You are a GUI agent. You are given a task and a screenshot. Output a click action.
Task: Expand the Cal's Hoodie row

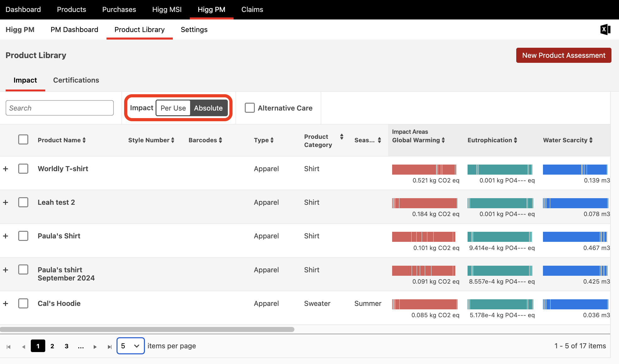[6, 303]
